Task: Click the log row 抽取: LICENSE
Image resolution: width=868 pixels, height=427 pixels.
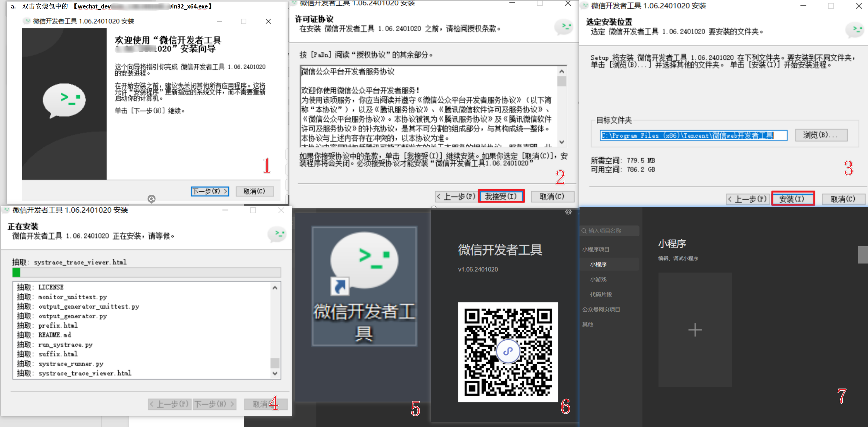Action: pos(40,287)
